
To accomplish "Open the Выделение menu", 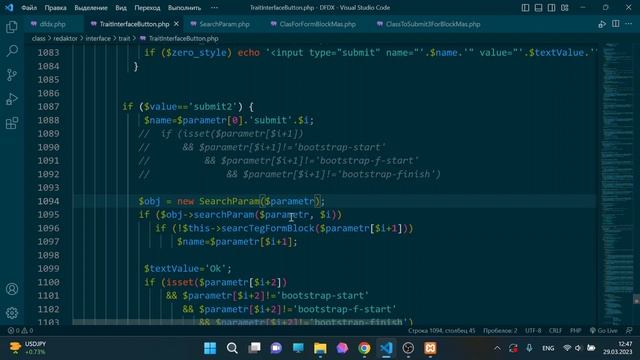I will tap(91, 7).
